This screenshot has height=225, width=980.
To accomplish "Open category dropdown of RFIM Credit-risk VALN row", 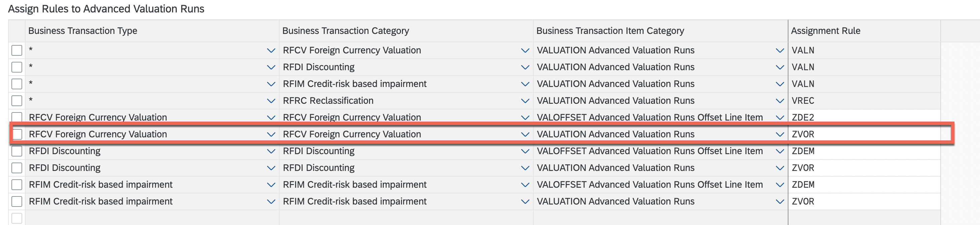I will 525,84.
